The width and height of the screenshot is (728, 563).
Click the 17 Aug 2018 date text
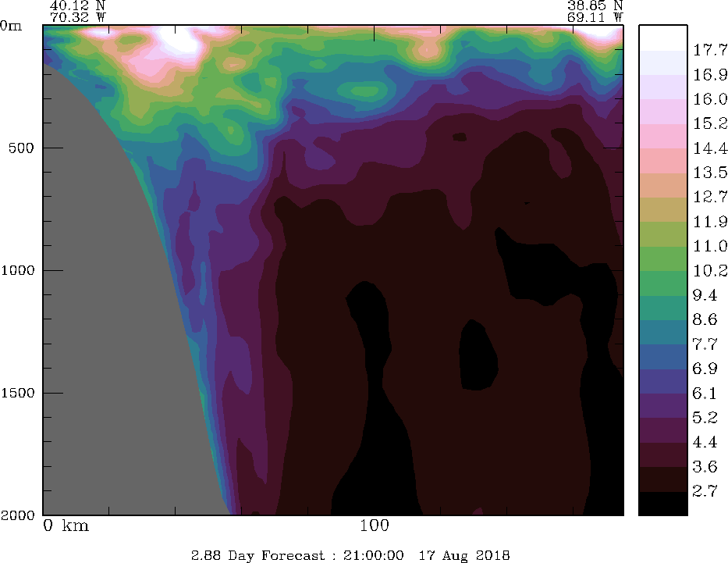[464, 555]
